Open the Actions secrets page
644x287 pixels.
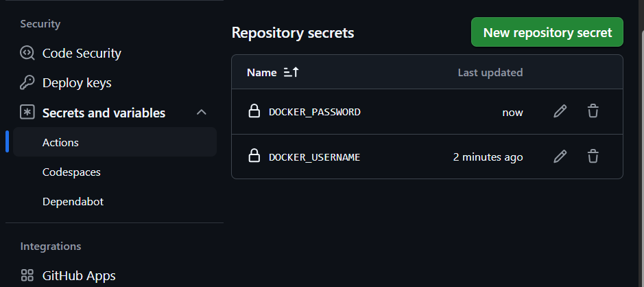coord(115,142)
